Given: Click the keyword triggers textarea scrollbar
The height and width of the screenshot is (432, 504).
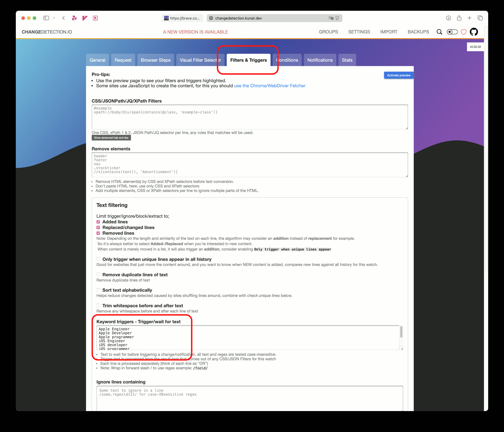Looking at the screenshot, I should pyautogui.click(x=401, y=332).
